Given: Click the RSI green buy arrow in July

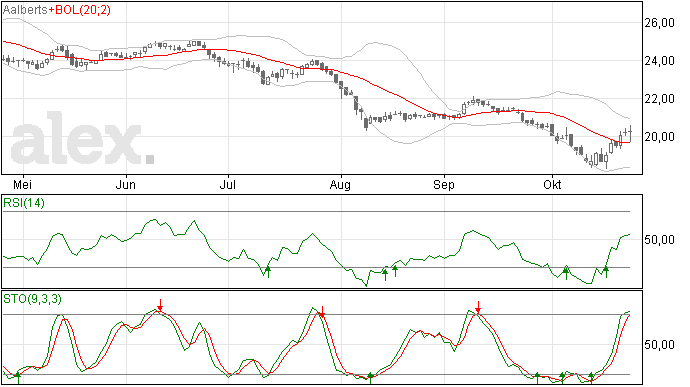Looking at the screenshot, I should (x=268, y=272).
